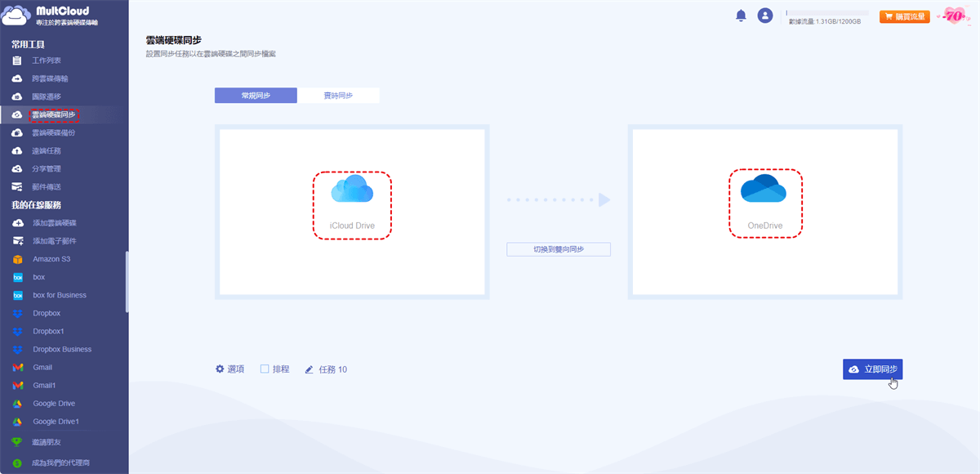Click the options gear icon
The height and width of the screenshot is (474, 980).
point(220,369)
